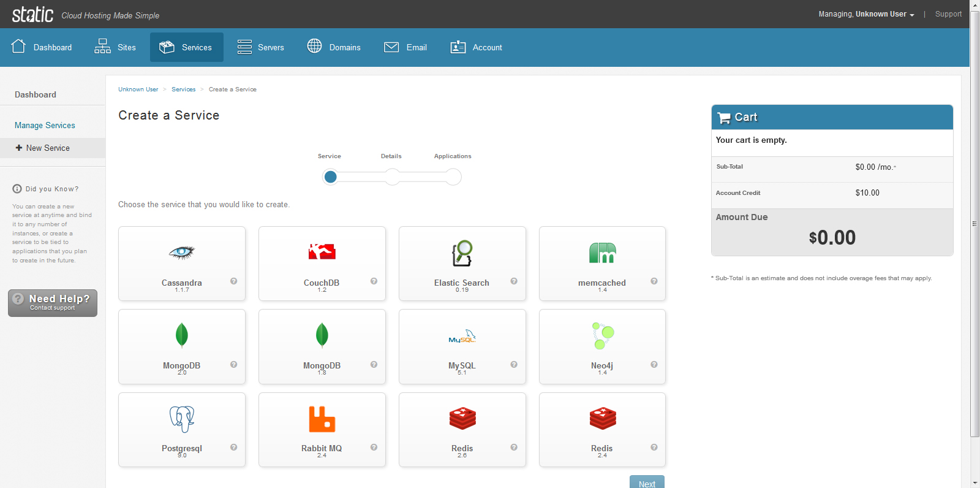Open help icon on MongoDB 1.8 card
The width and height of the screenshot is (980, 488).
pos(374,364)
